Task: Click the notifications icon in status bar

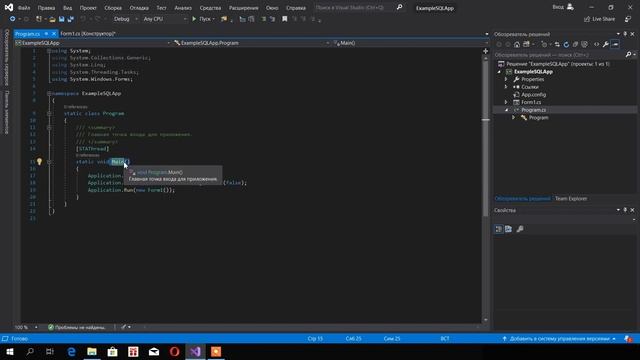Action: click(628, 339)
